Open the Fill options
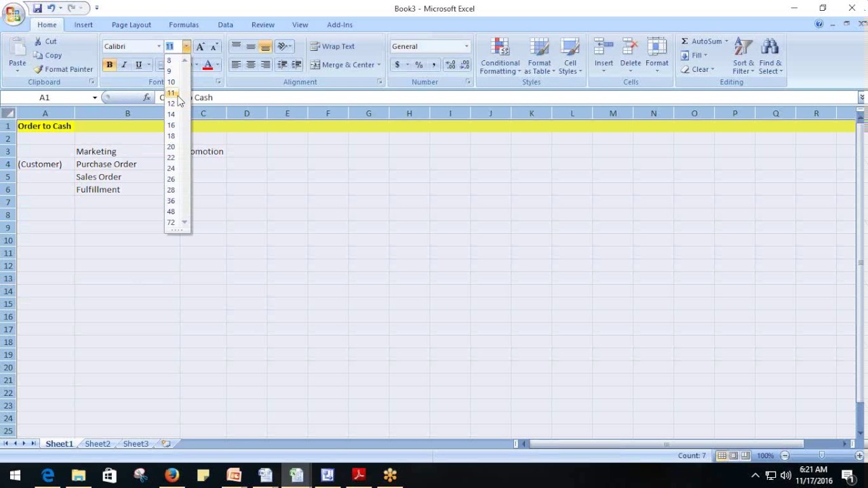Viewport: 868px width, 488px height. coord(694,56)
